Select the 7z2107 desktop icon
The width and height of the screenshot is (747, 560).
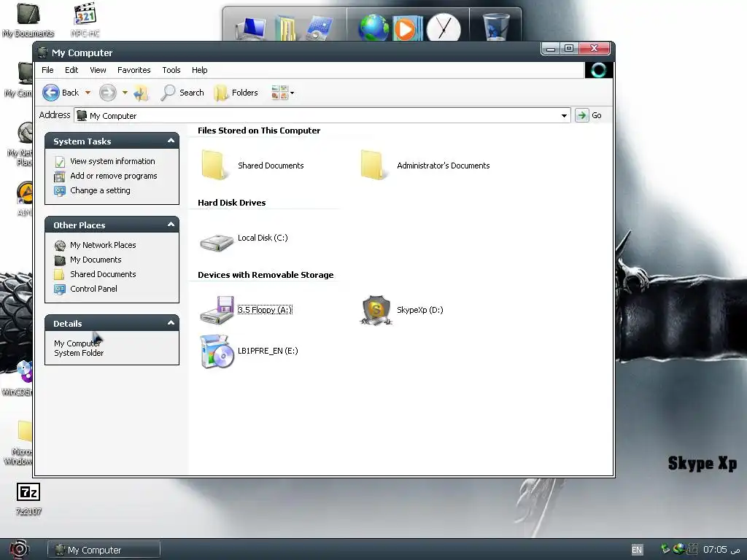click(28, 499)
